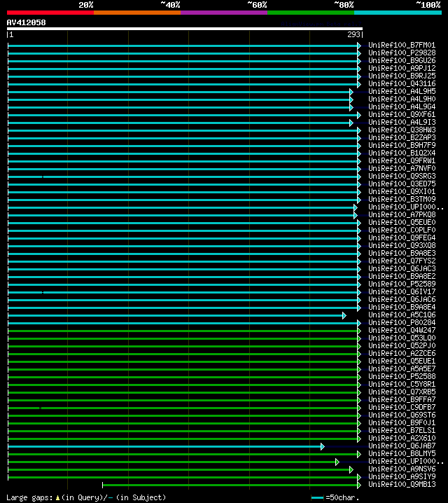Screen dimensions: 448x503
Task: Pick hit UniRef100_A4L9I3
Action: (x=402, y=122)
